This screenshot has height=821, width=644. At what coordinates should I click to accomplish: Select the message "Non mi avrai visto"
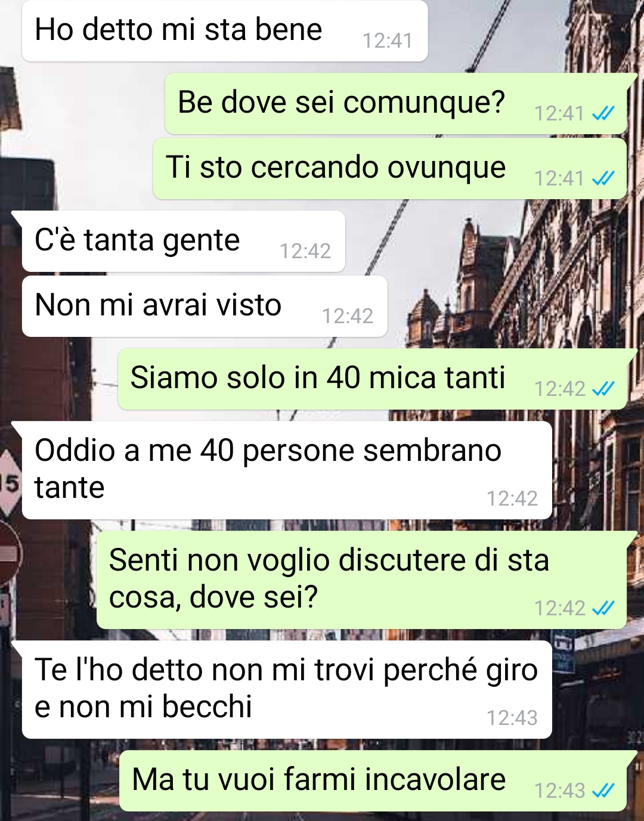coord(205,306)
